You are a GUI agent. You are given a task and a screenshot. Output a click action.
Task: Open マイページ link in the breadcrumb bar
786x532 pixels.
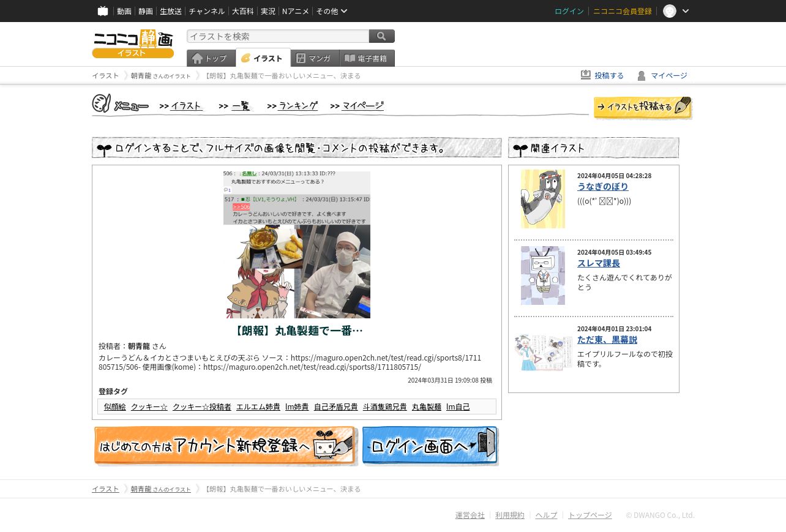(669, 75)
